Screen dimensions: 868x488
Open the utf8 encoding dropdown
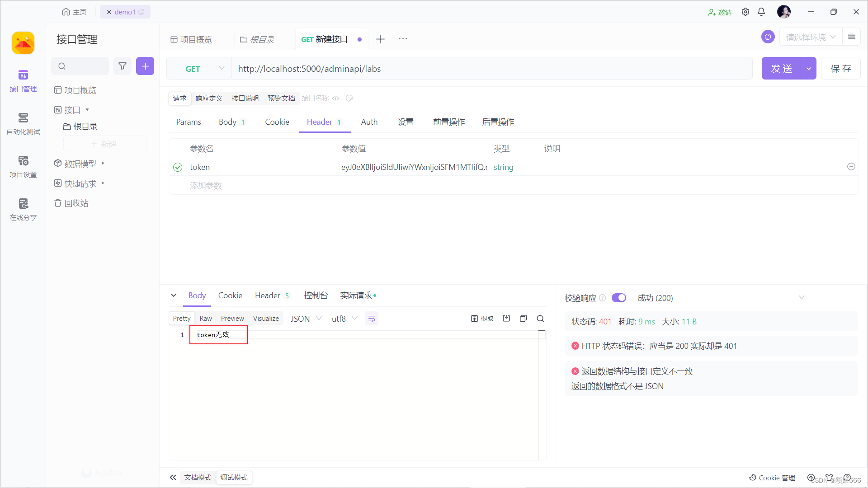(344, 319)
